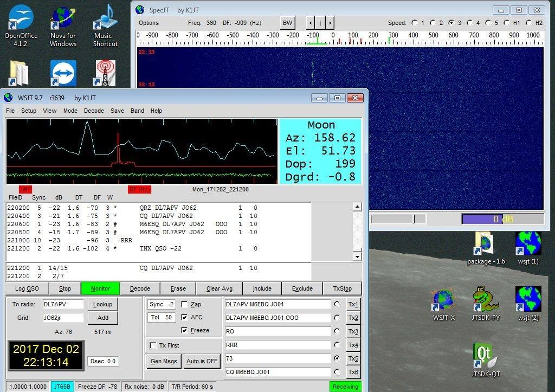Select Speed 1 radio button in SpecJT
This screenshot has height=392, width=555.
(x=414, y=23)
